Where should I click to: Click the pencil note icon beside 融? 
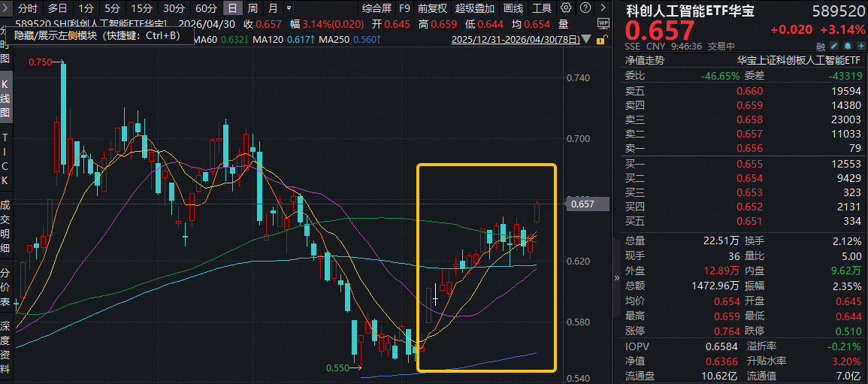[x=833, y=46]
